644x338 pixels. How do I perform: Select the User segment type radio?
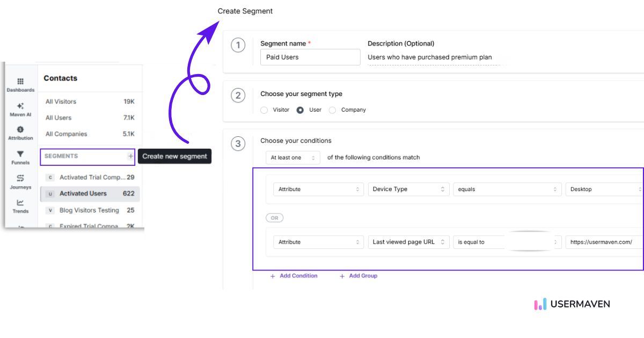(x=300, y=110)
